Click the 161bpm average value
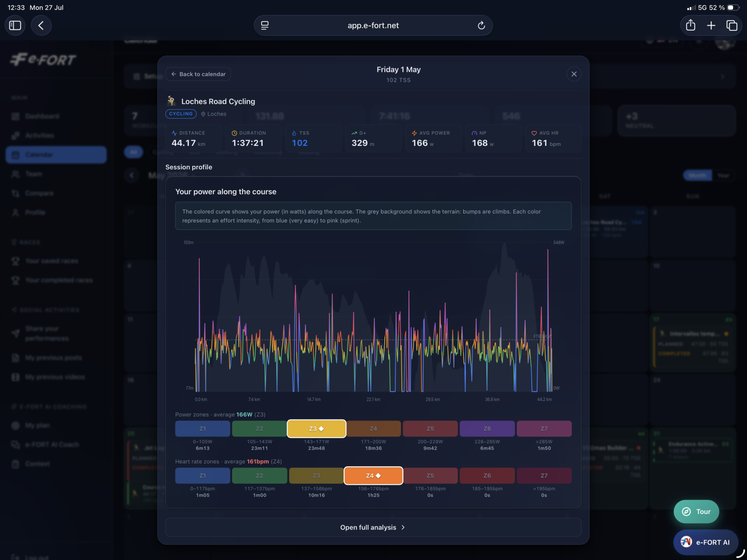The width and height of the screenshot is (747, 560). tap(258, 462)
